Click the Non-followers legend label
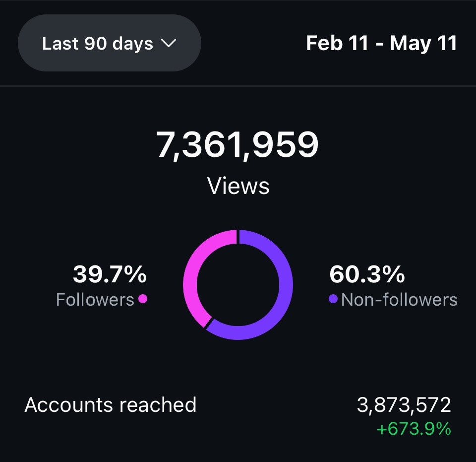 pyautogui.click(x=399, y=300)
